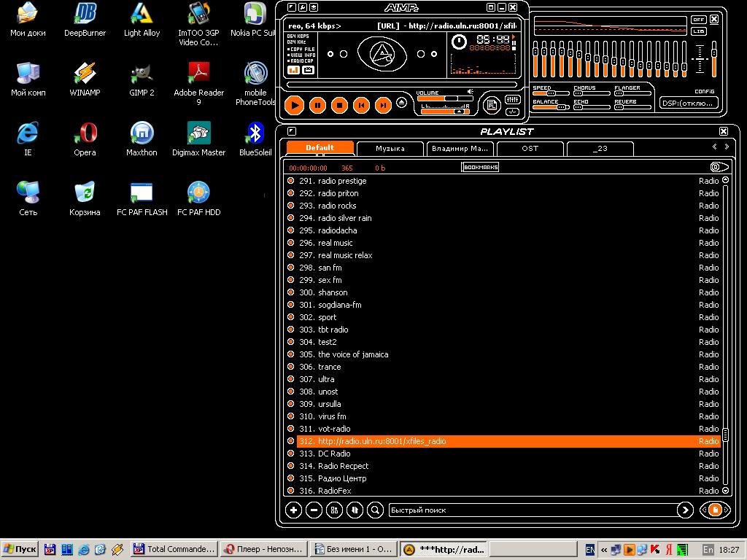Open the OST playlist tab
The image size is (747, 560).
[x=530, y=148]
